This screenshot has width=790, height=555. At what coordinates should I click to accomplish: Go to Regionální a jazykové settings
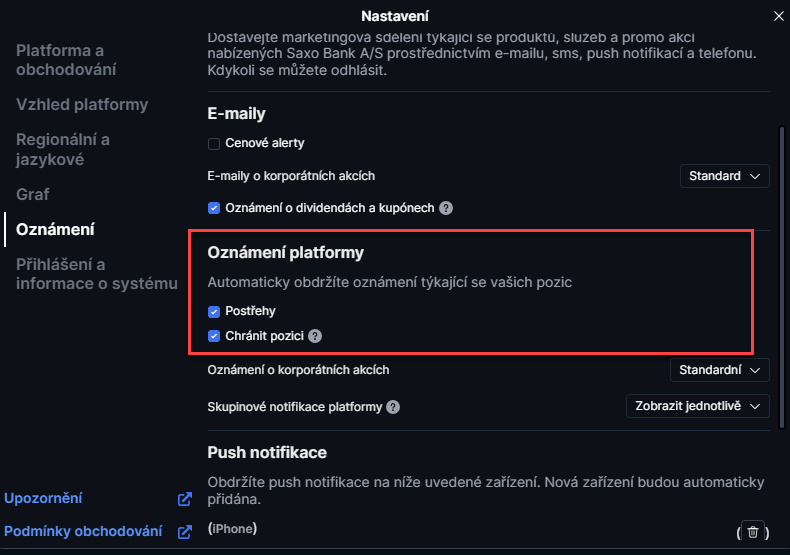click(63, 149)
